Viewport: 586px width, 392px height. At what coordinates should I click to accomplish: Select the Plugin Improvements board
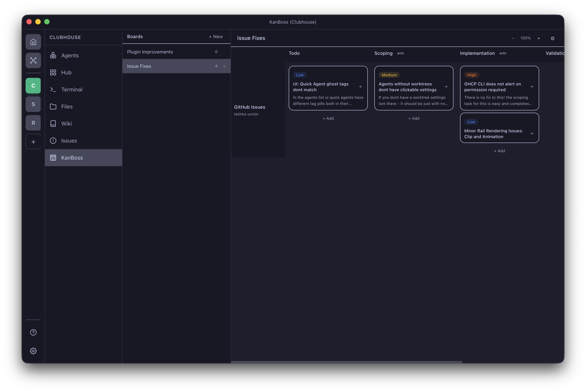tap(150, 52)
